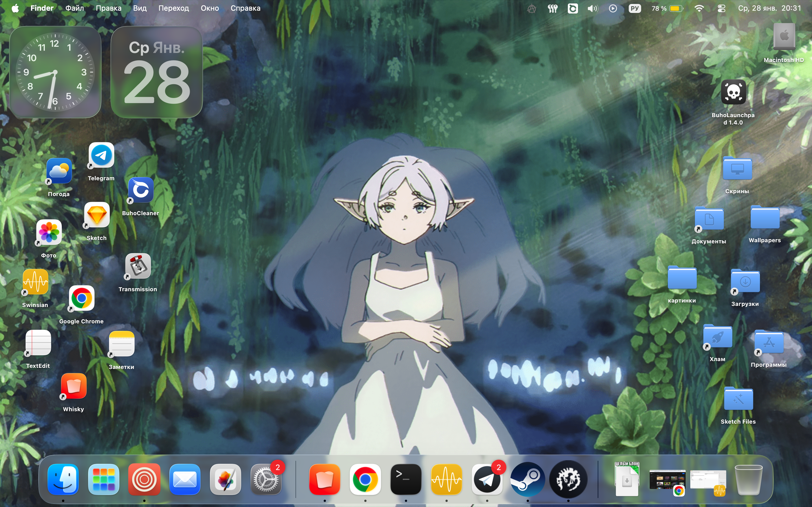Click the date and time in menu bar

(769, 8)
